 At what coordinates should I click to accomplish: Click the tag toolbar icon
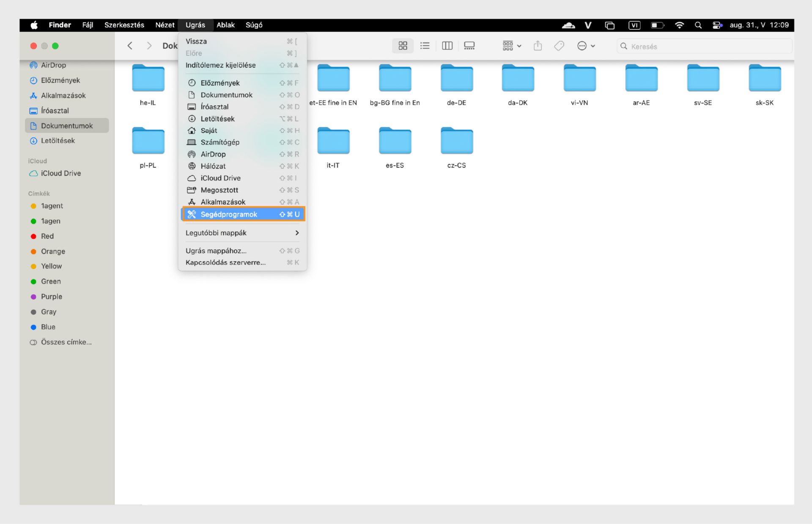coord(559,46)
